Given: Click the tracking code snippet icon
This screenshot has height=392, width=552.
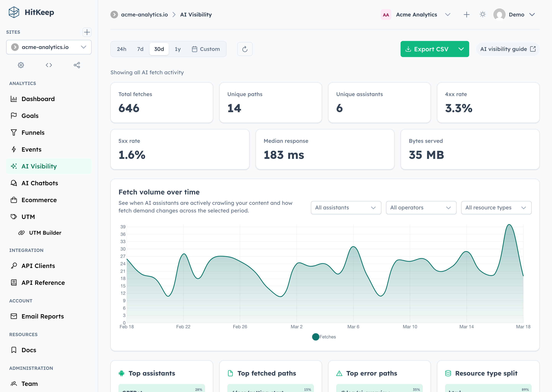Looking at the screenshot, I should pyautogui.click(x=49, y=65).
